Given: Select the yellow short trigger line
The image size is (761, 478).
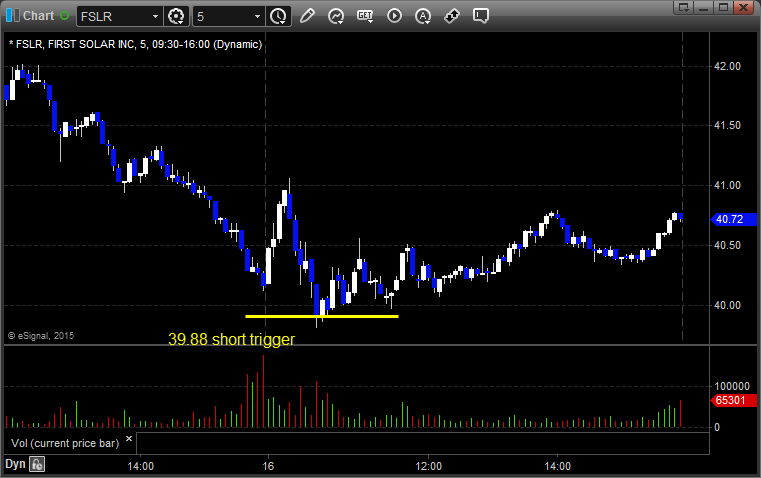Looking at the screenshot, I should [x=322, y=316].
